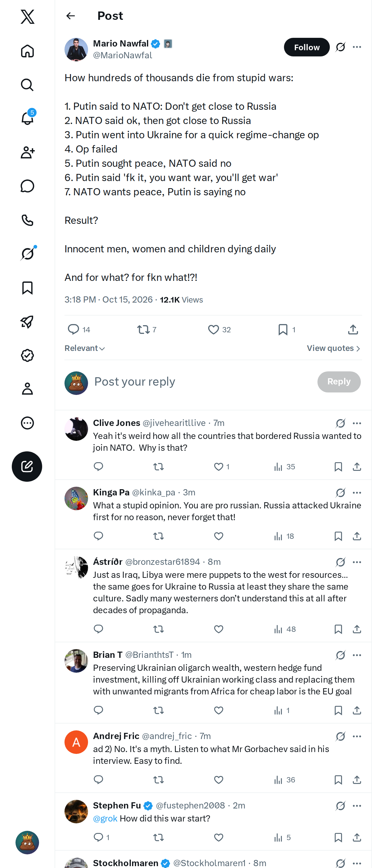Screen dimensions: 372x868
Task: Open the More circle menu in sidebar
Action: pyautogui.click(x=27, y=423)
